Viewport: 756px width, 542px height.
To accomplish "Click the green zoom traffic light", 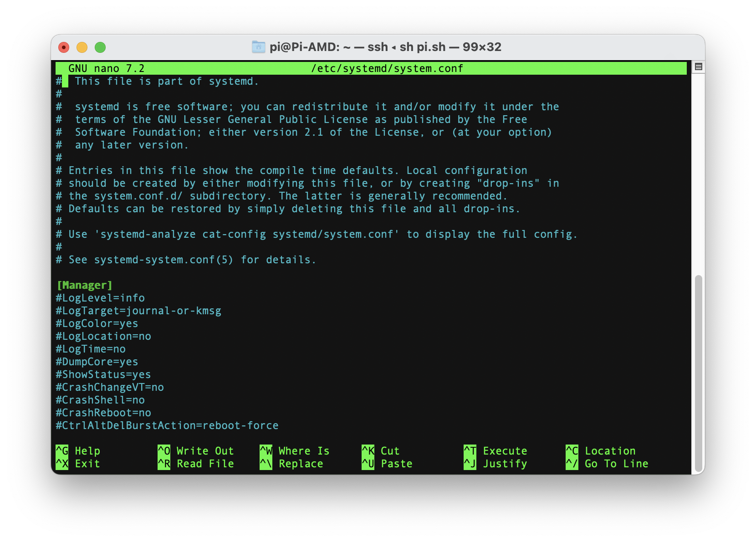I will coord(100,46).
